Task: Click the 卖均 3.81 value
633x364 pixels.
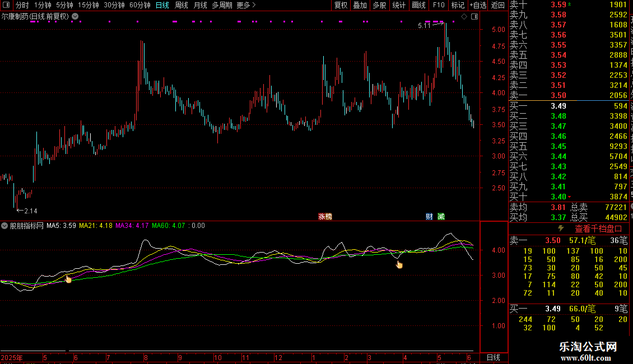Action: pyautogui.click(x=558, y=207)
